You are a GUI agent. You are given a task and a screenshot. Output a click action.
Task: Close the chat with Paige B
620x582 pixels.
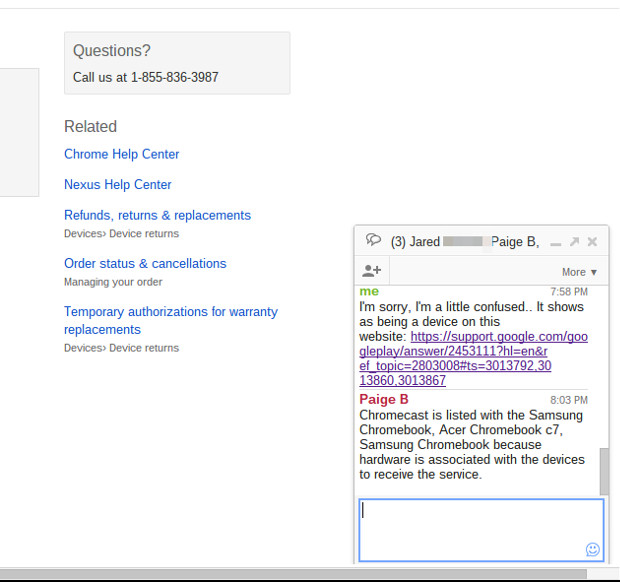click(x=592, y=242)
